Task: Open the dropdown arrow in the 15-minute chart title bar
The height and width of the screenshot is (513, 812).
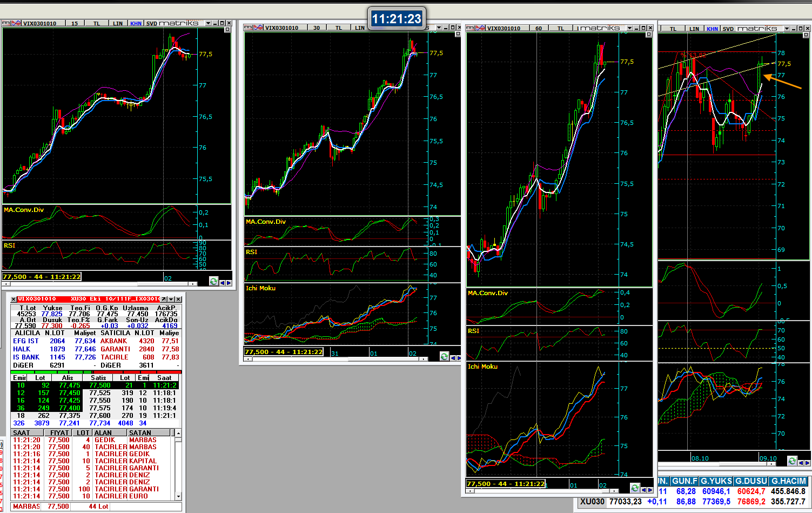Action: 208,23
